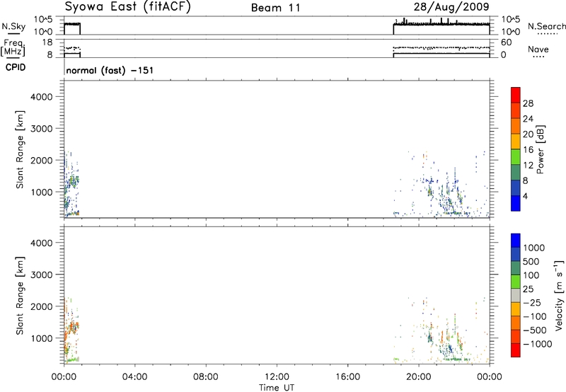Viewport: 566px width, 392px height.
Task: Click the light green segment of the velocity colorbar
Action: coord(516,282)
